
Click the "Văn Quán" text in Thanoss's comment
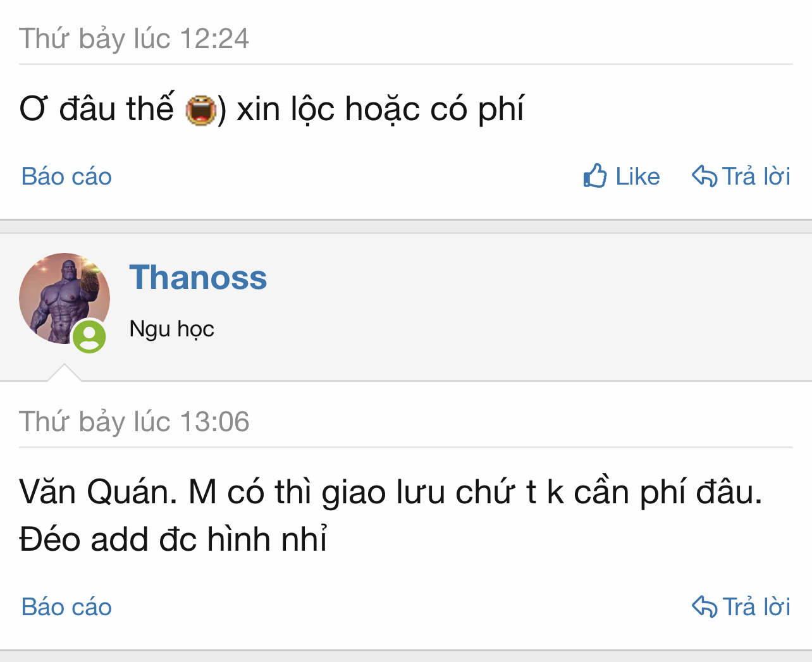(97, 492)
